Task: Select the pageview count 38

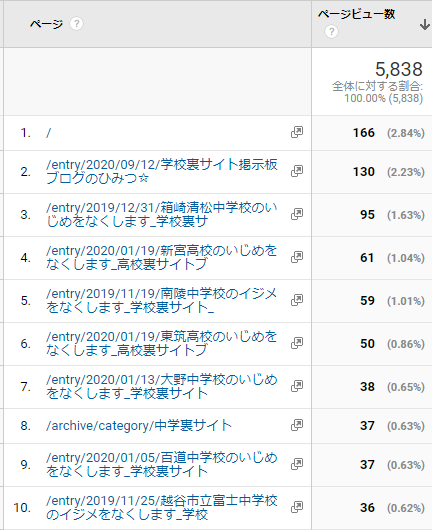Action: point(367,387)
